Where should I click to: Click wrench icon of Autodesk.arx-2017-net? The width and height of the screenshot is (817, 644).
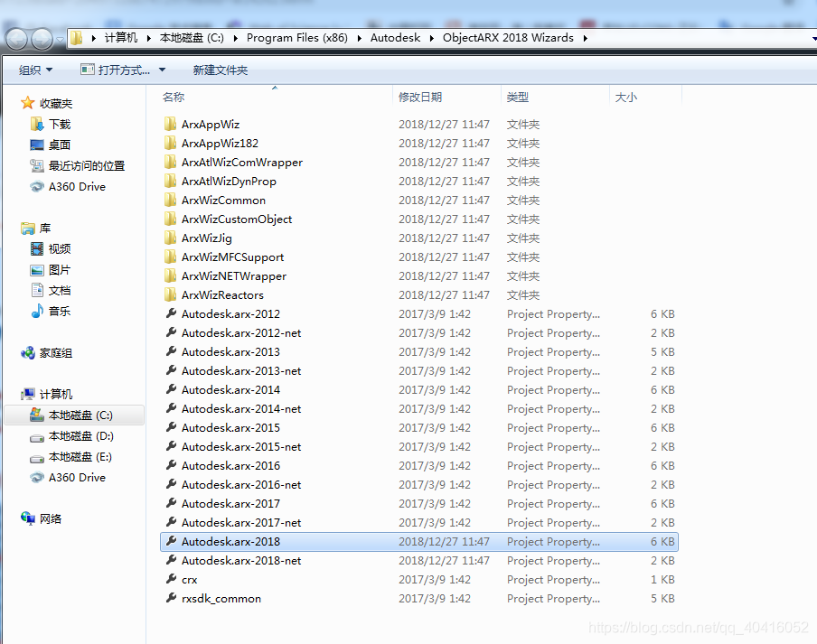point(171,522)
